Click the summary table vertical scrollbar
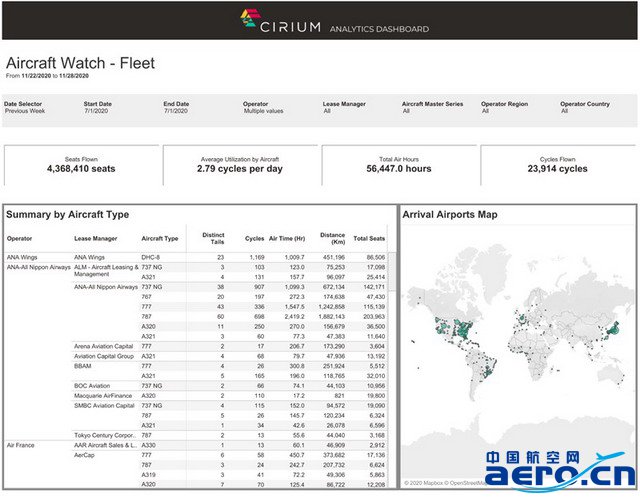 [391, 271]
